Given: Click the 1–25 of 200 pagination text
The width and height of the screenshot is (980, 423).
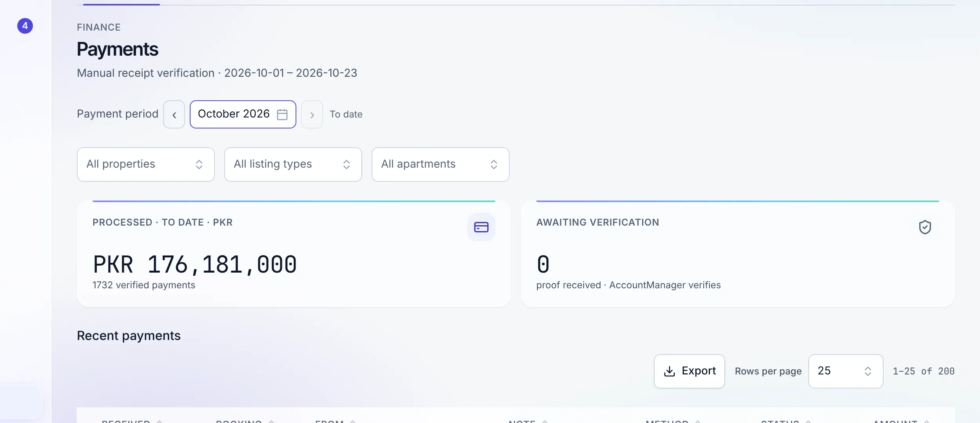Looking at the screenshot, I should (x=924, y=371).
